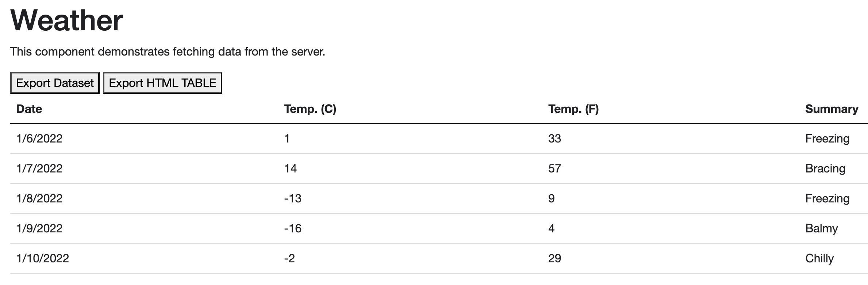Click the Celsius value -13
The height and width of the screenshot is (285, 868).
(x=293, y=198)
